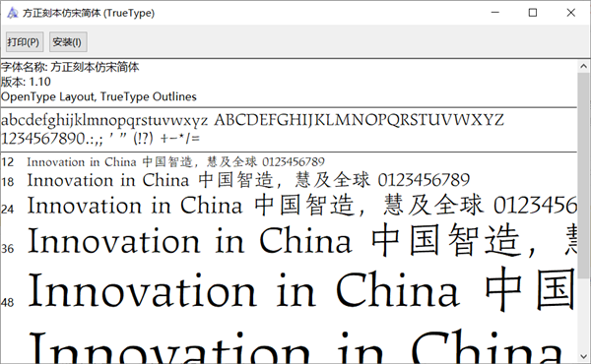Screen dimensions: 591x364
Task: Click the font viewer app icon in title bar
Action: [12, 13]
